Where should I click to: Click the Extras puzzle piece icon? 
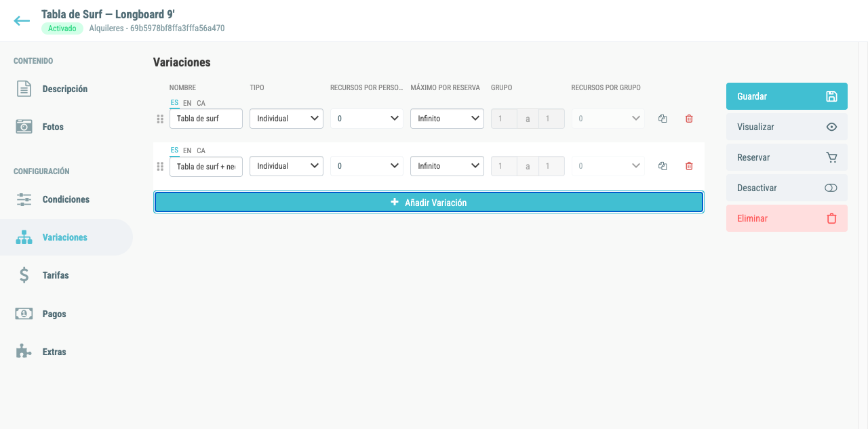tap(24, 352)
